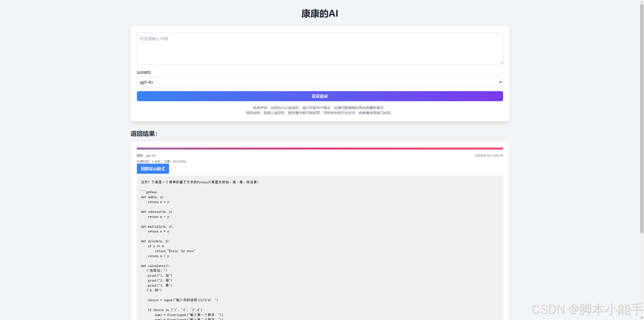Click the model dropdown chevron arrow
The height and width of the screenshot is (320, 644).
click(500, 82)
